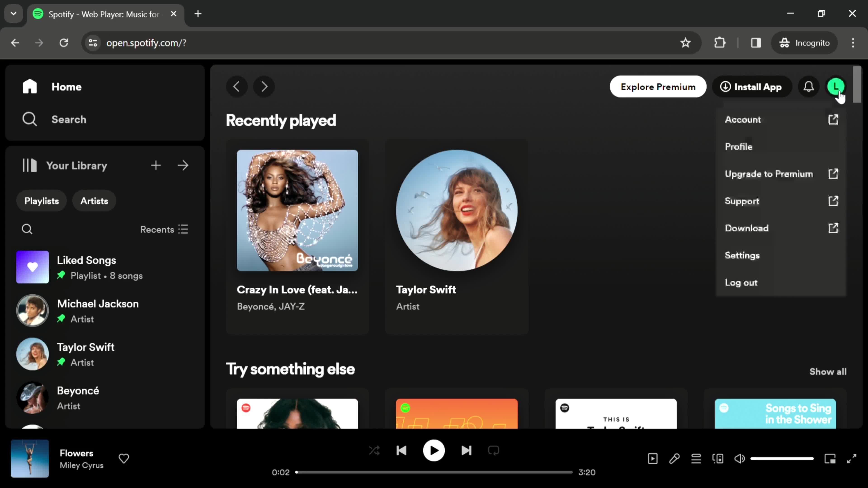The width and height of the screenshot is (868, 488).
Task: Open Miley Cyrus artist link in player
Action: pyautogui.click(x=82, y=465)
